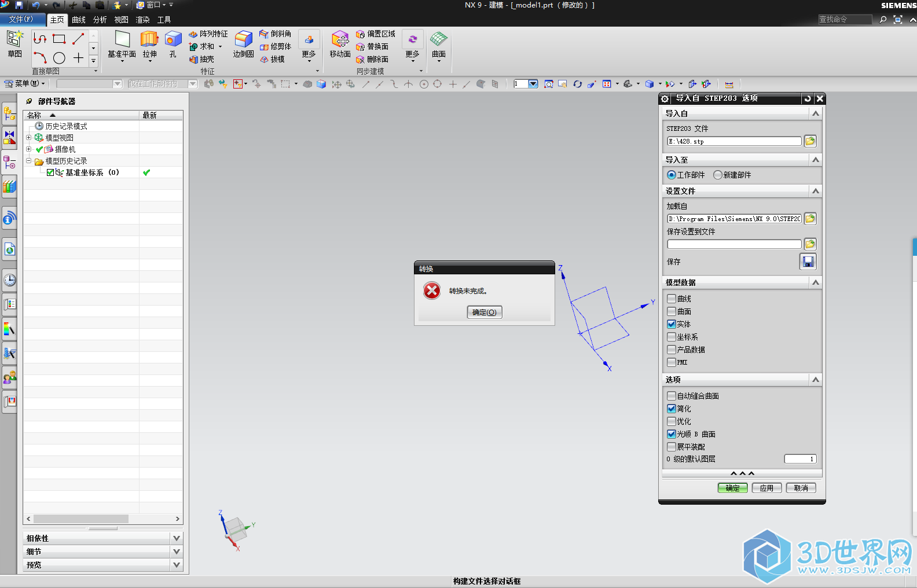The image size is (917, 588).
Task: Open the 草图 (Sketch) tool
Action: (14, 43)
